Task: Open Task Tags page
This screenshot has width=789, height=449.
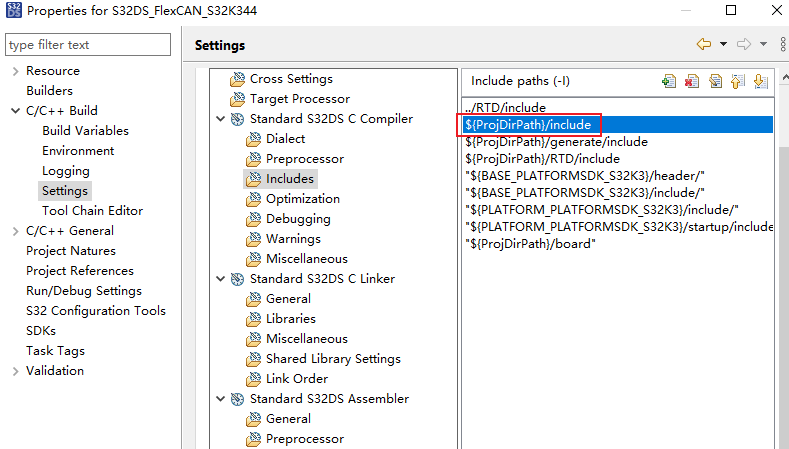Action: click(55, 351)
